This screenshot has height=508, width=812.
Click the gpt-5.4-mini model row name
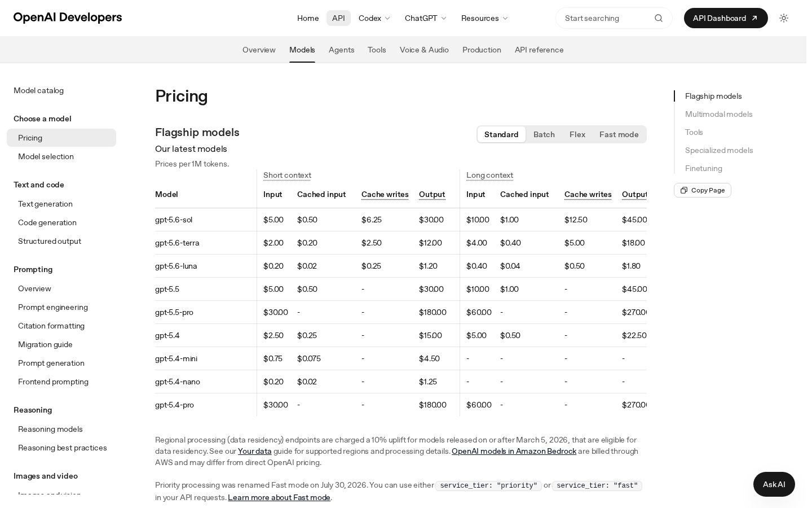pos(176,358)
